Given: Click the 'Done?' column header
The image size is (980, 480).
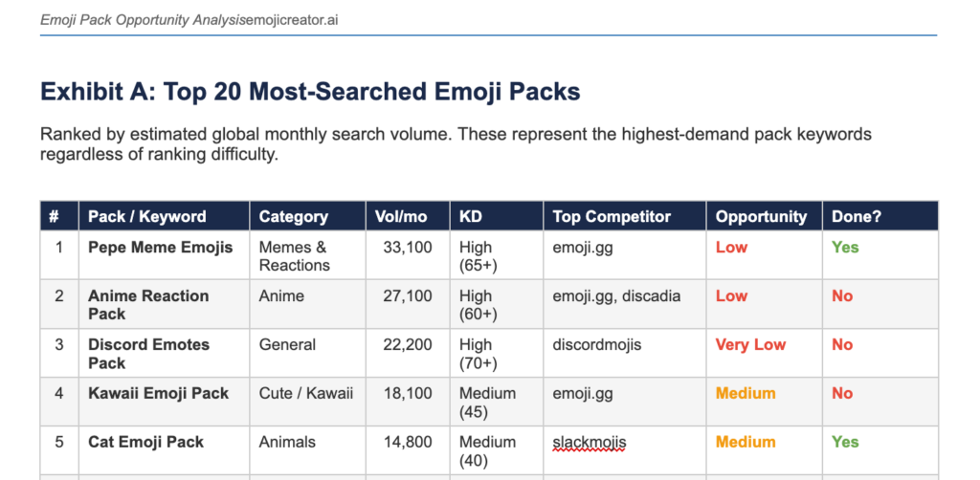Looking at the screenshot, I should (857, 217).
